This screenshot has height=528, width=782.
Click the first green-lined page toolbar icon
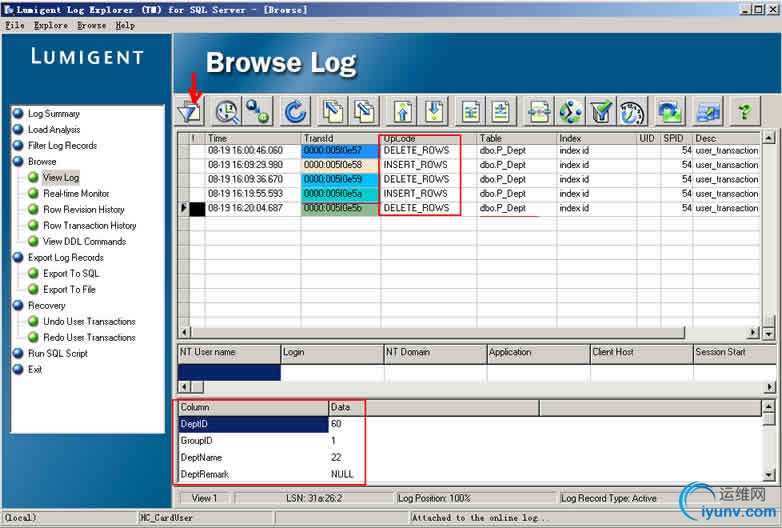tap(471, 112)
